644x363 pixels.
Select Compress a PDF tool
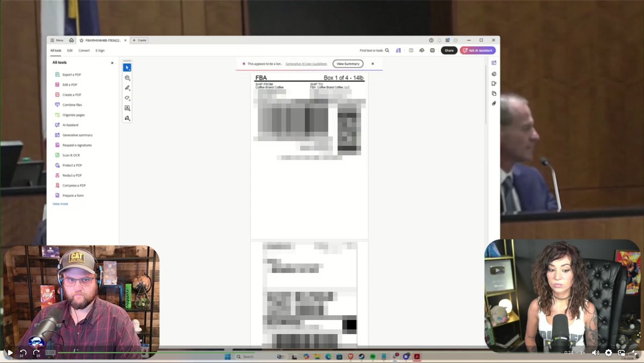[x=70, y=185]
